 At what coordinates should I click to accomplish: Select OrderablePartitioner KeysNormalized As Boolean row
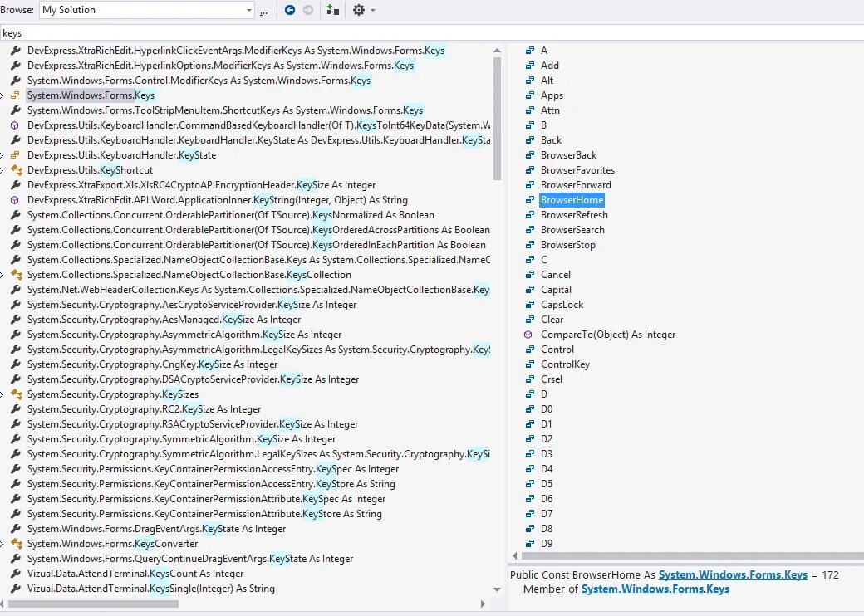[231, 215]
